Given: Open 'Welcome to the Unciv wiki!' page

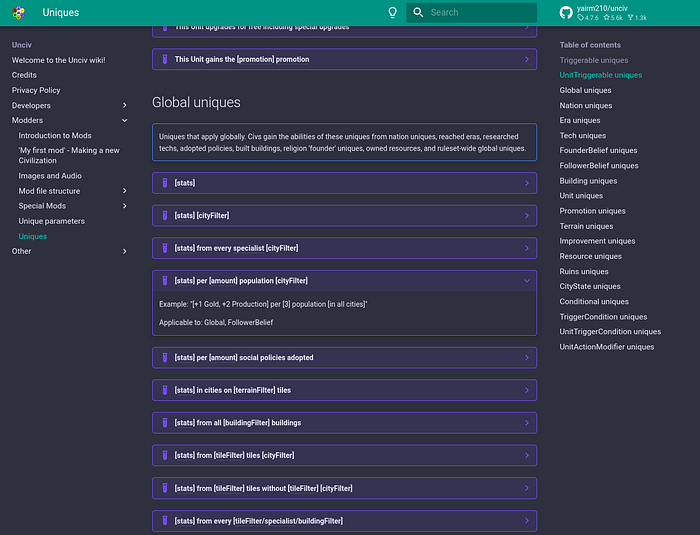Looking at the screenshot, I should pos(58,60).
